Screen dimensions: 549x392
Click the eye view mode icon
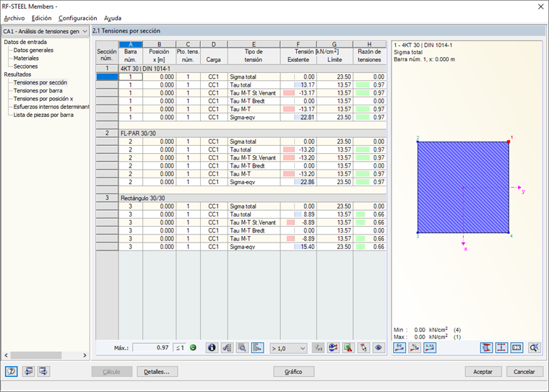379,348
